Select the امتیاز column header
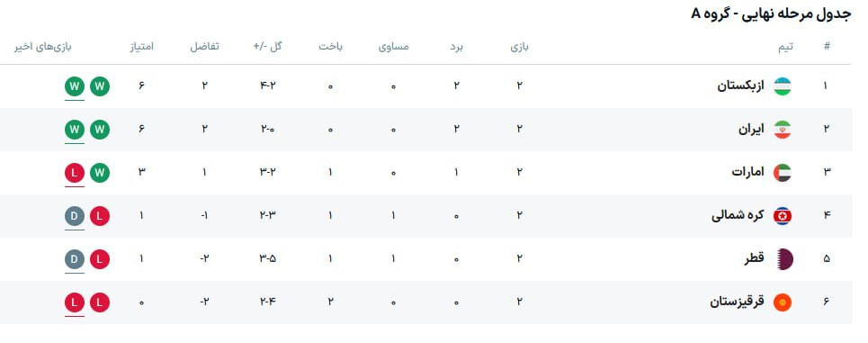This screenshot has height=343, width=868. pyautogui.click(x=140, y=47)
